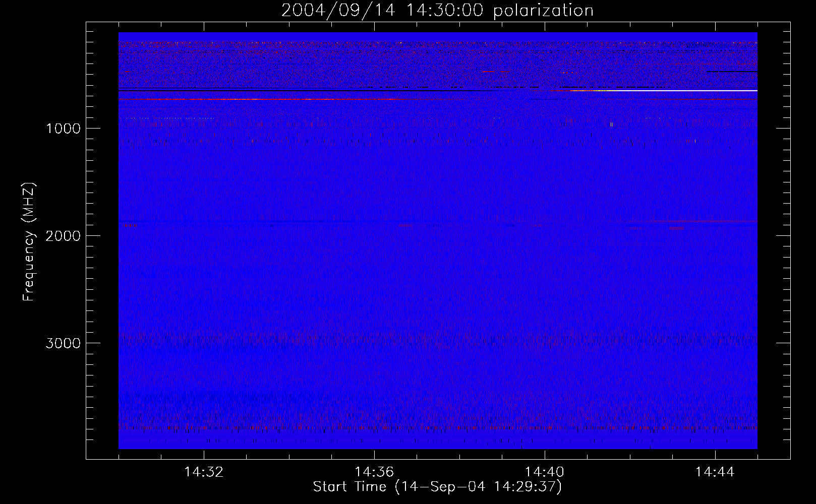
Task: Click the 14:44 time tick label
Action: point(715,472)
